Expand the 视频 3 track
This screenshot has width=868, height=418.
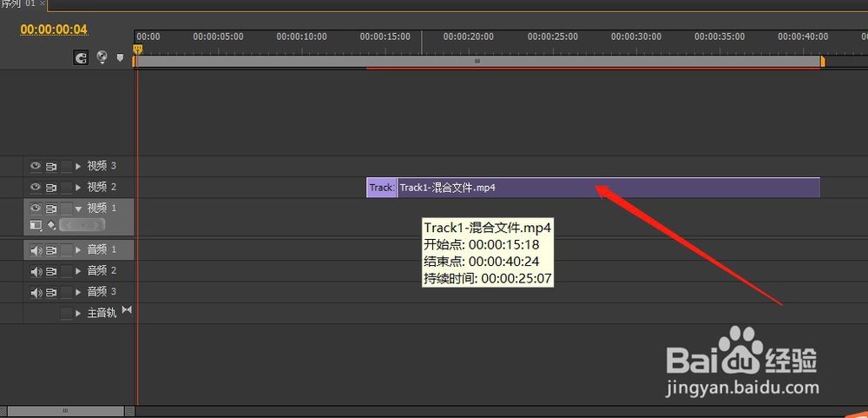[78, 166]
